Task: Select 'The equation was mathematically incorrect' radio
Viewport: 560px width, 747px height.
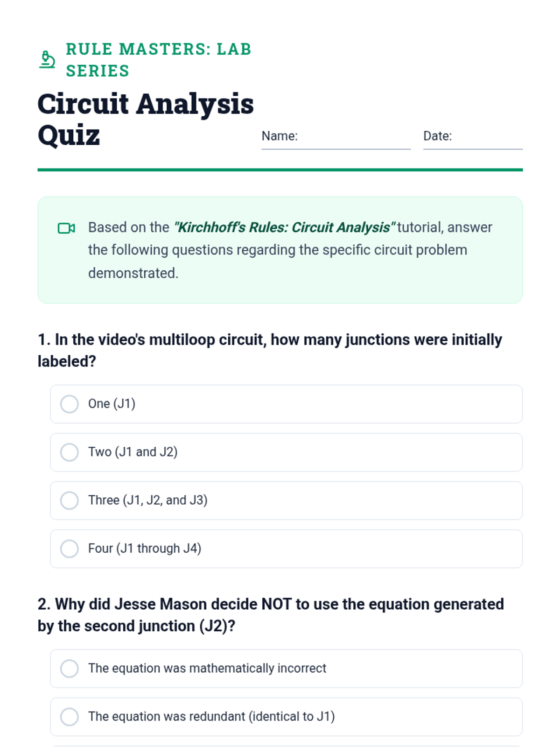Action: [70, 668]
